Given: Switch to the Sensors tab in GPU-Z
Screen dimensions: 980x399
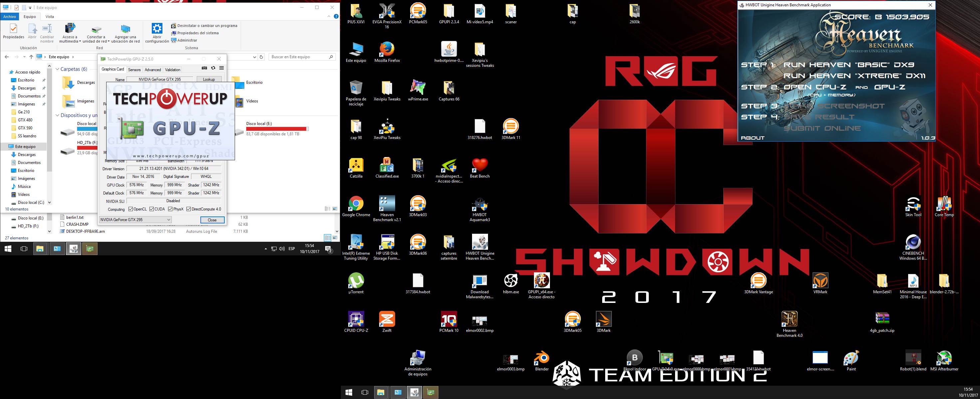Looking at the screenshot, I should [x=134, y=69].
